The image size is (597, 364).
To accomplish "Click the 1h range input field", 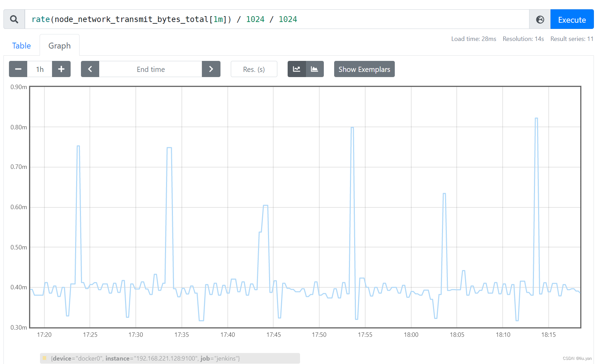I will [40, 69].
